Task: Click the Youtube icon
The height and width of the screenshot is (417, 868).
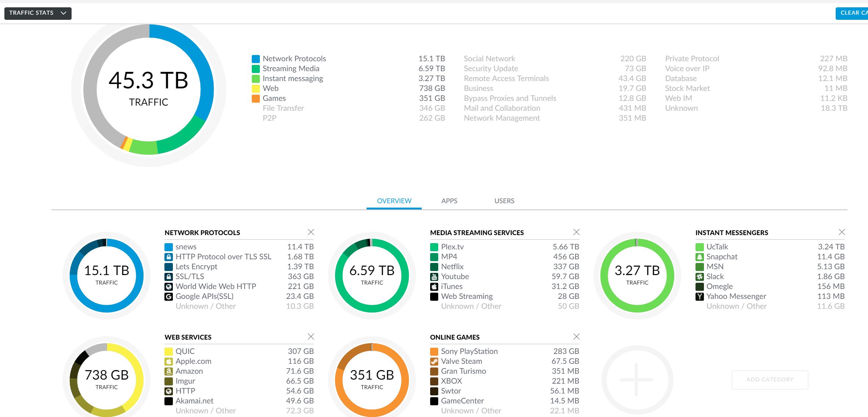Action: (434, 277)
